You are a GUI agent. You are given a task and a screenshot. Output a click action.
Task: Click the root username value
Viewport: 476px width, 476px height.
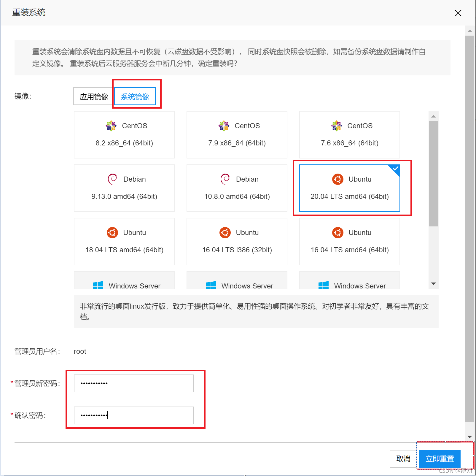coord(80,351)
